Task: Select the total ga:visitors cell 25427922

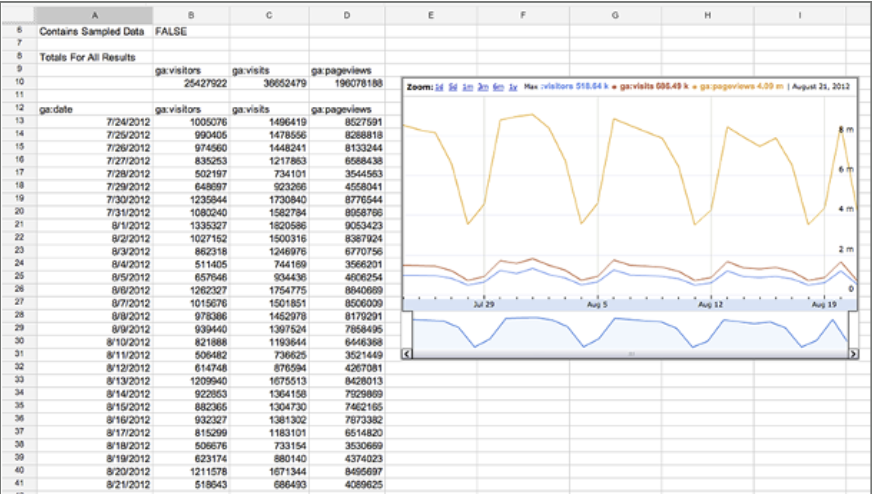Action: [191, 83]
